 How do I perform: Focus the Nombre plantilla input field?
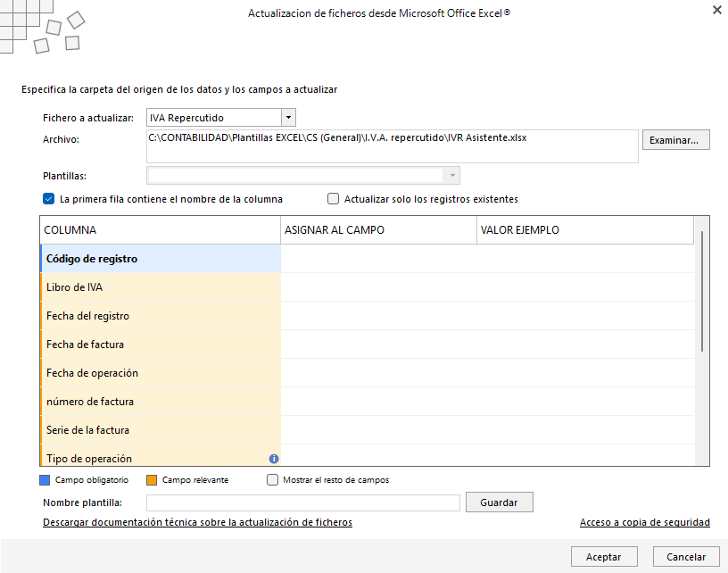302,502
